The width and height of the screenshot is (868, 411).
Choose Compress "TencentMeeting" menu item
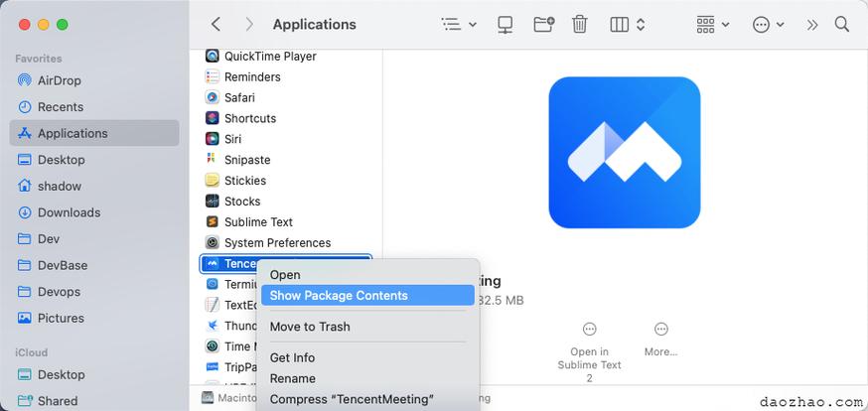(x=367, y=399)
